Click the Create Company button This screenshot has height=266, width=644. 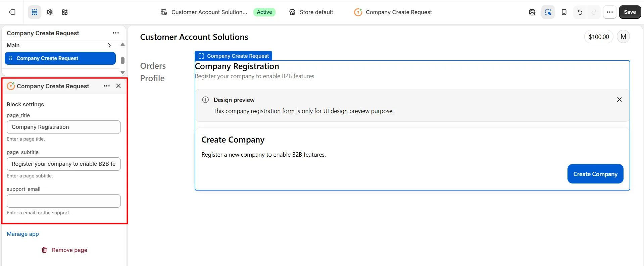[595, 174]
